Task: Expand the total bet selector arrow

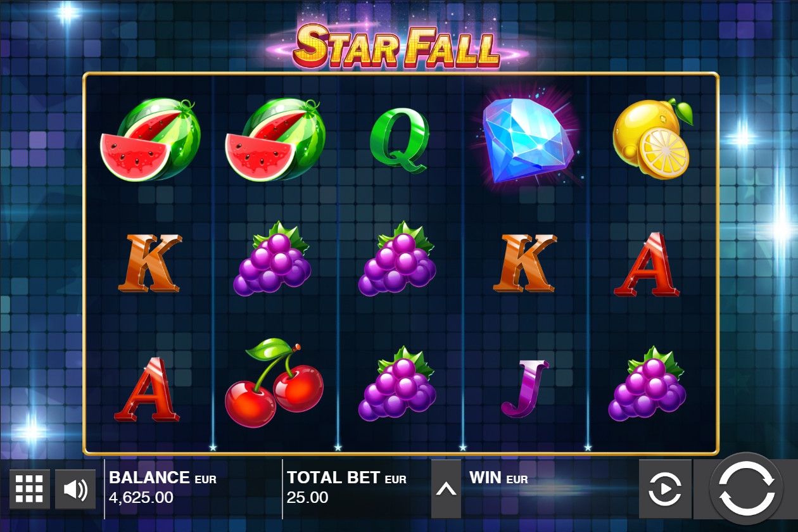Action: [x=446, y=489]
